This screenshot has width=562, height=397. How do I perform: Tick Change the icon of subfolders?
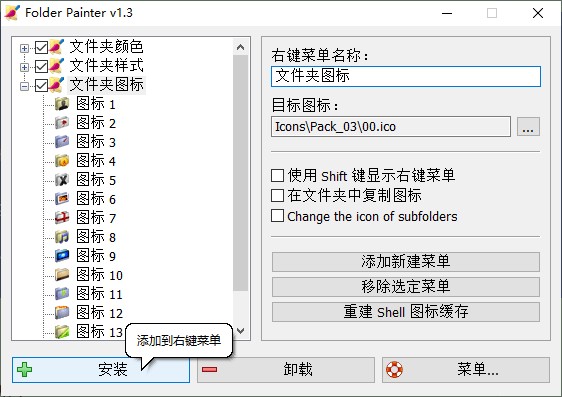pyautogui.click(x=277, y=216)
